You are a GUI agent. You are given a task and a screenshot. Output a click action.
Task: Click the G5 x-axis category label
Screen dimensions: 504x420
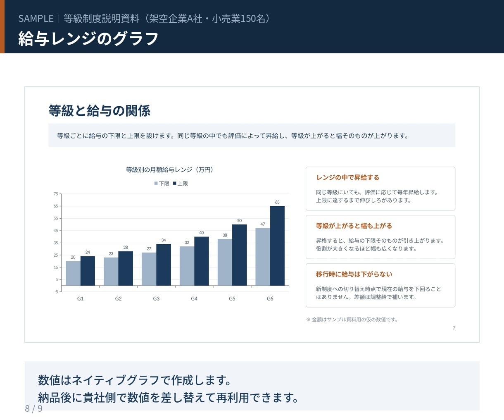point(232,298)
